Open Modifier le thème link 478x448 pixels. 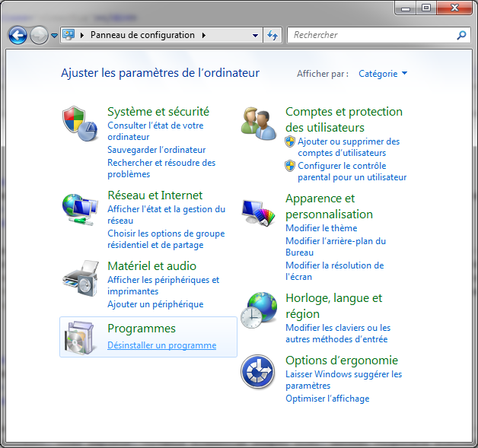pos(320,228)
